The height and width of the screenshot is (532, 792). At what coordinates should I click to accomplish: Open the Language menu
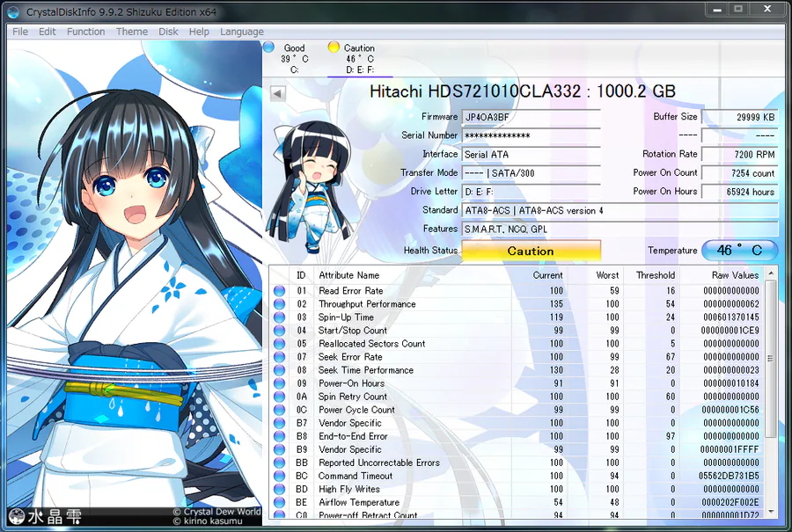(241, 32)
